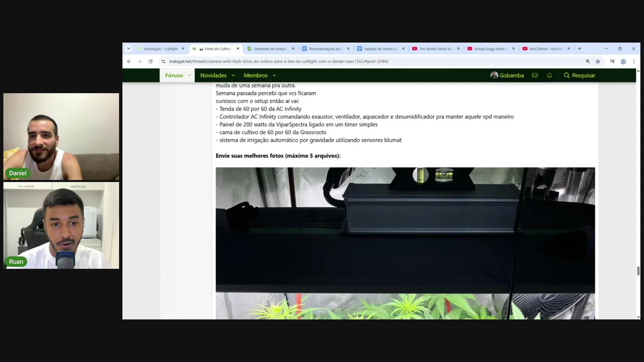The height and width of the screenshot is (362, 644).
Task: Click the line 'cama de cultivo de 60 por 60 da Grassroots'
Action: (271, 132)
